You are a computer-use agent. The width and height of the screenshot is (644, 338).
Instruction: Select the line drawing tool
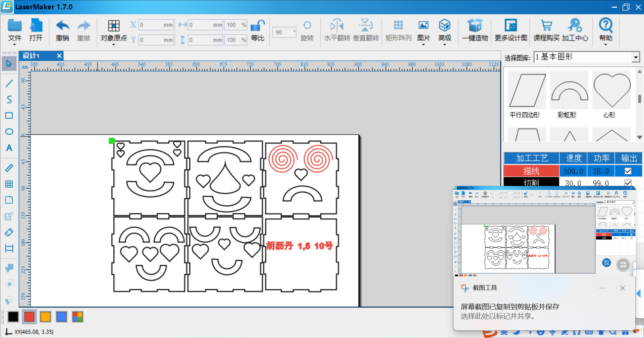[x=9, y=83]
